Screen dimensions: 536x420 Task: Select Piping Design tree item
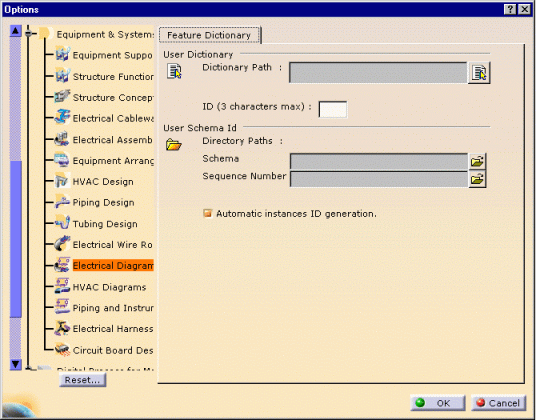pyautogui.click(x=103, y=203)
